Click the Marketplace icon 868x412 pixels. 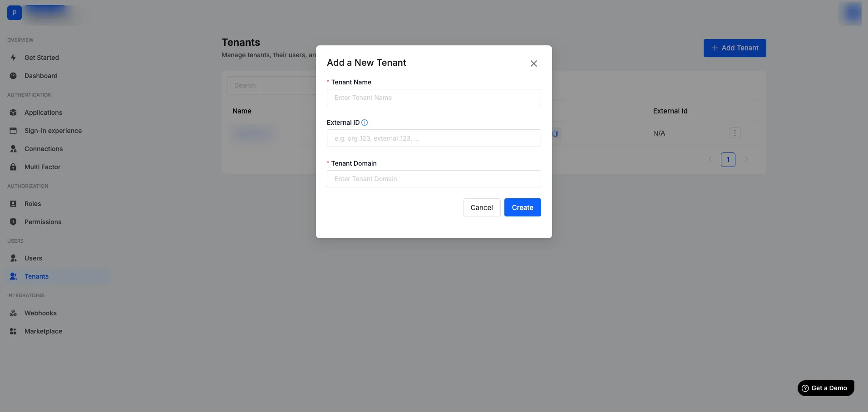coord(13,331)
